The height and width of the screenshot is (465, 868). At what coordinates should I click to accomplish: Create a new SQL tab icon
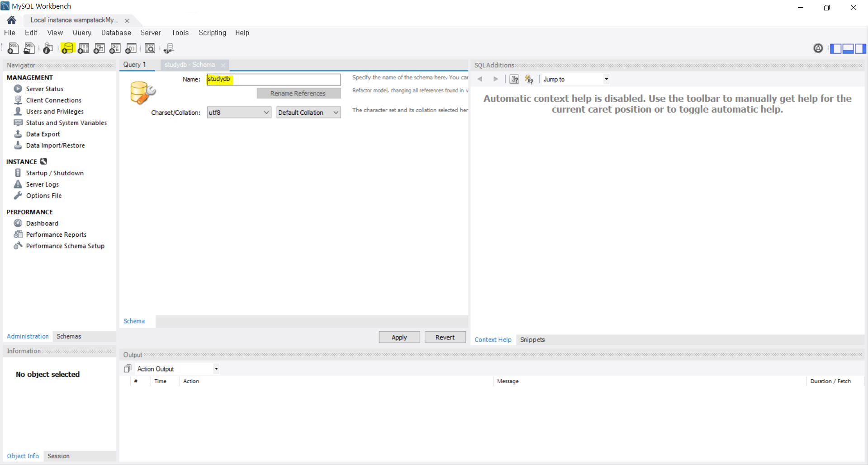(13, 48)
